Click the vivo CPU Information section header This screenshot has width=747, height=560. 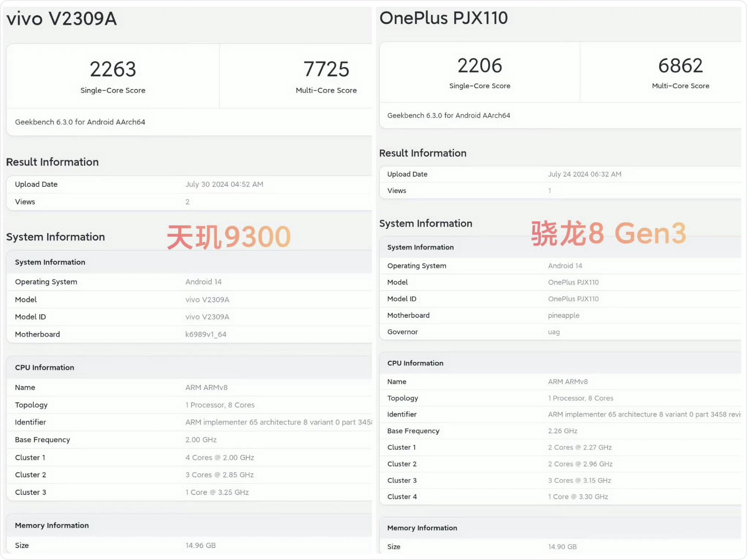44,368
